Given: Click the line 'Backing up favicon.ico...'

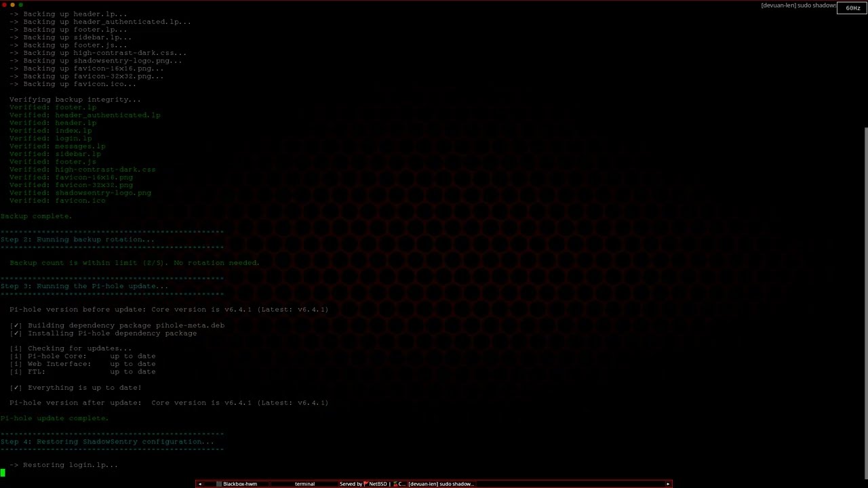Looking at the screenshot, I should pyautogui.click(x=73, y=84).
